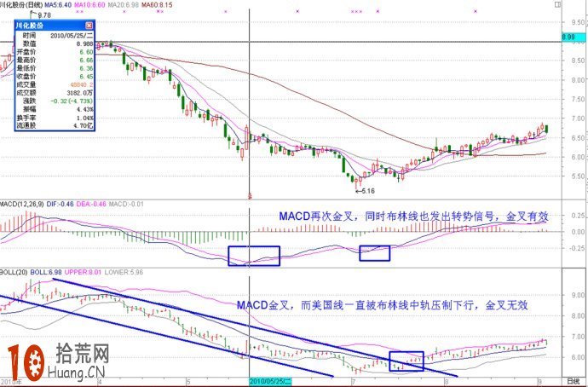
Task: Click the month 5 label on time axis
Action: coord(189,381)
